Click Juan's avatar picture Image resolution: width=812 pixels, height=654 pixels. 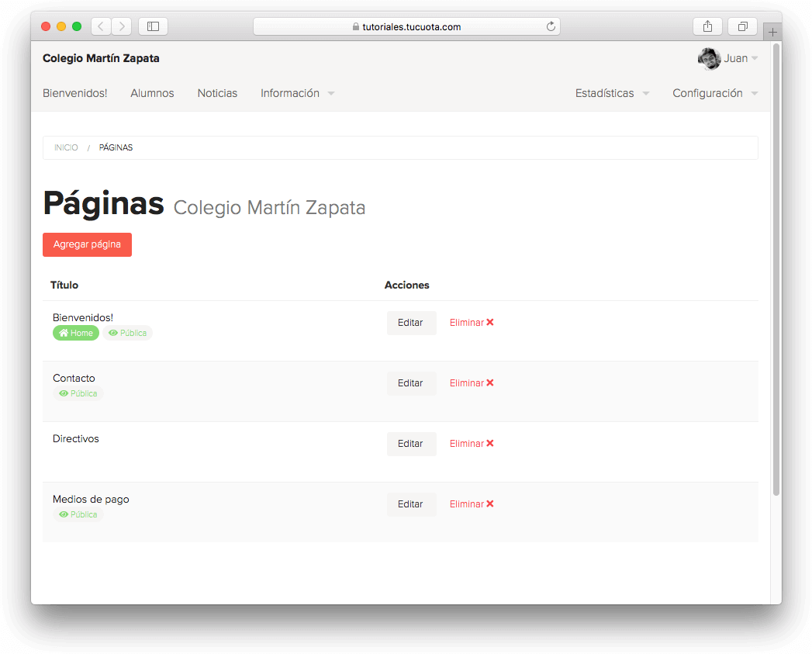709,58
